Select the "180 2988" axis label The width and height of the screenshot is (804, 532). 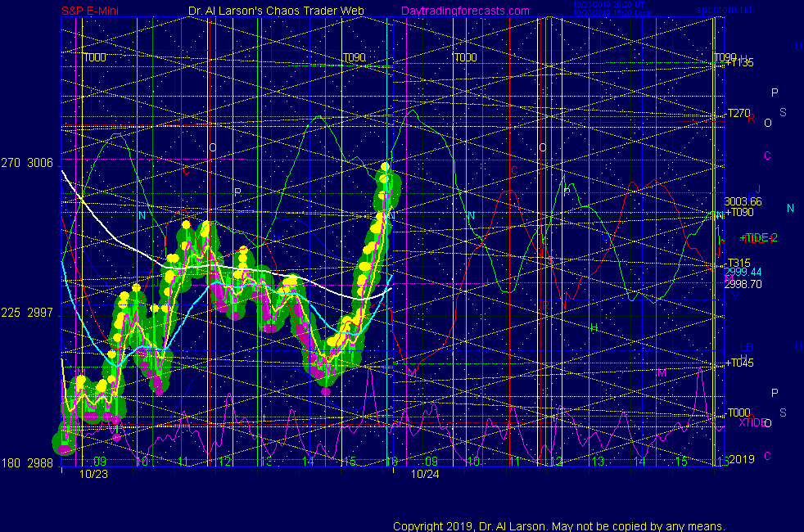tap(27, 462)
